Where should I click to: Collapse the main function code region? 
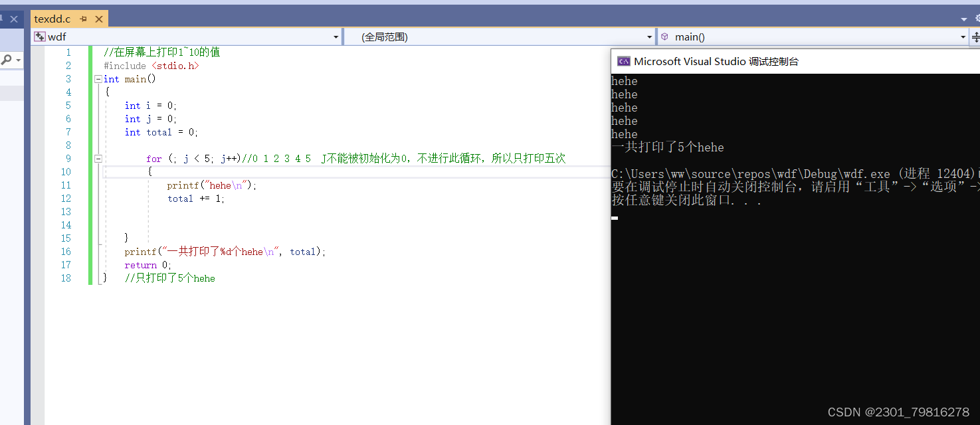coord(98,78)
